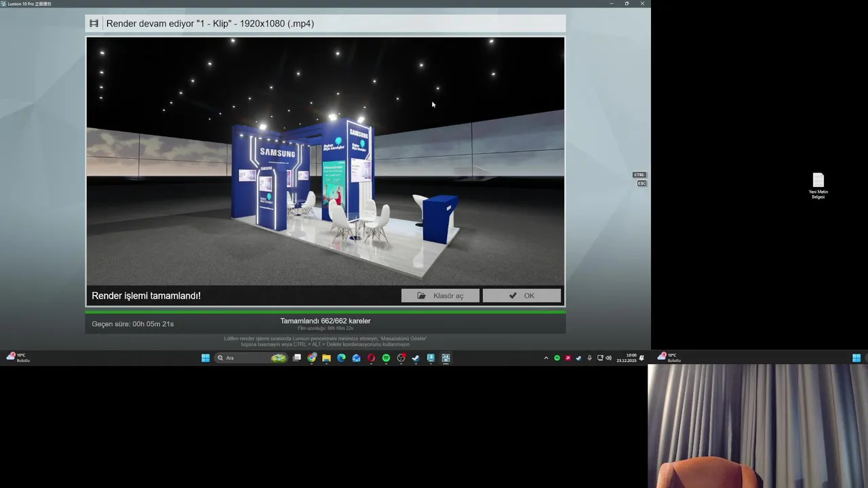Click the Klasör aç button
Viewport: 868px width, 488px height.
(x=440, y=296)
